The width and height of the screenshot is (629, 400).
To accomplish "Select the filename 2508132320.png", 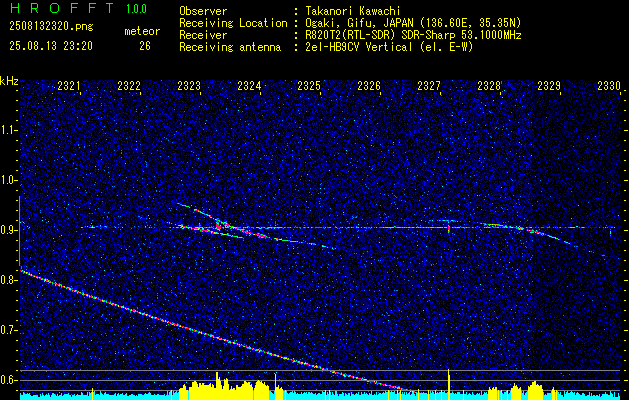I will [x=51, y=26].
